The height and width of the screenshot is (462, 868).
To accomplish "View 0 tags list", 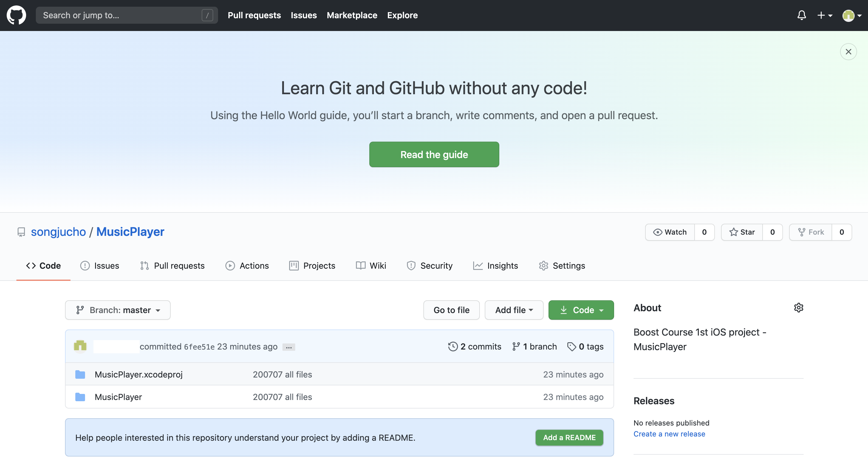I will point(585,346).
